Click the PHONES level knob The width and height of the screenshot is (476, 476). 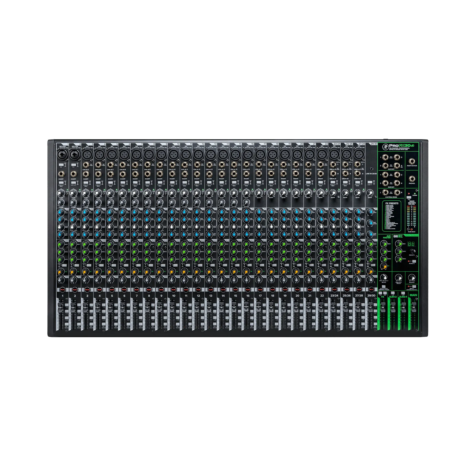pyautogui.click(x=412, y=278)
